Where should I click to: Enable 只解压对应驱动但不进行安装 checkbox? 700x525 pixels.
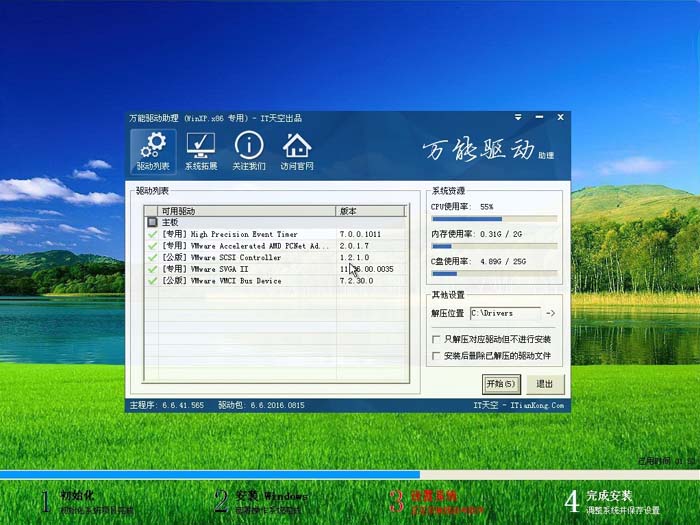coord(435,340)
